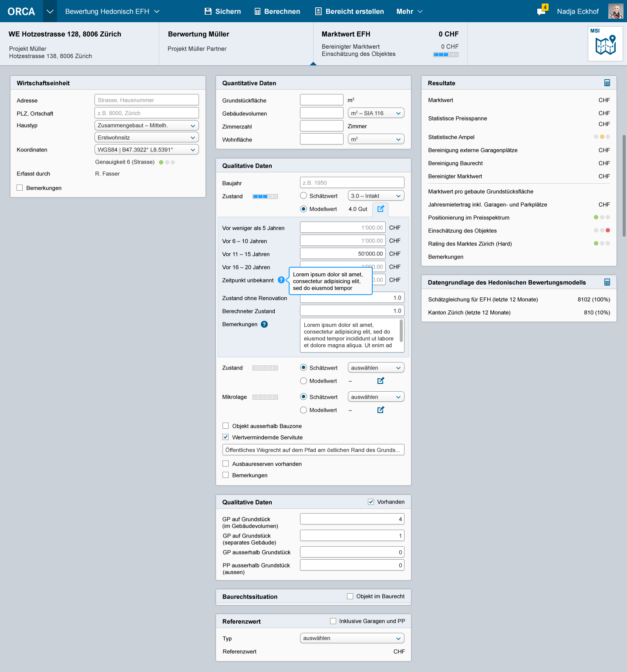Select Modellwert radio in Mikrolage row
This screenshot has width=627, height=672.
click(303, 410)
